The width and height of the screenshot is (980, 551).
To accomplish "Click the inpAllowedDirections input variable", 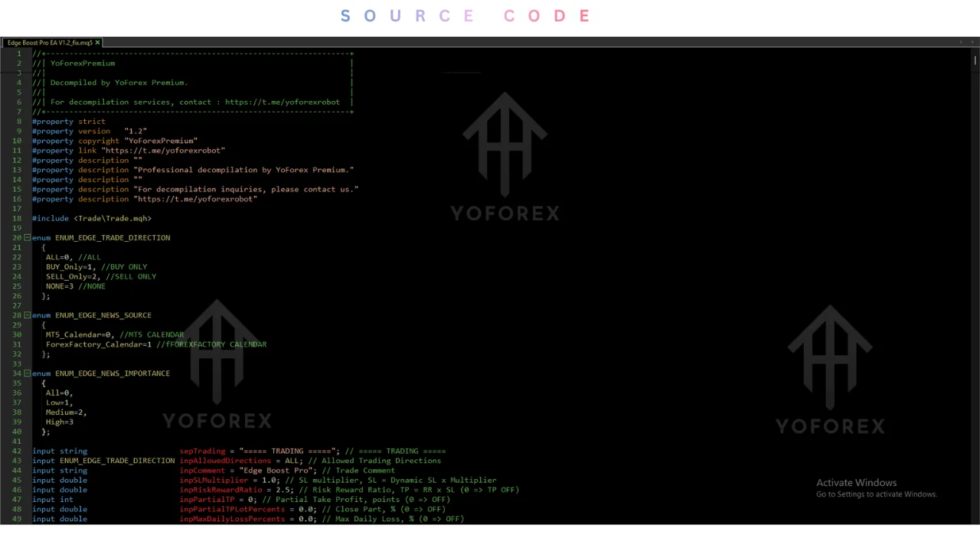I will click(x=226, y=461).
